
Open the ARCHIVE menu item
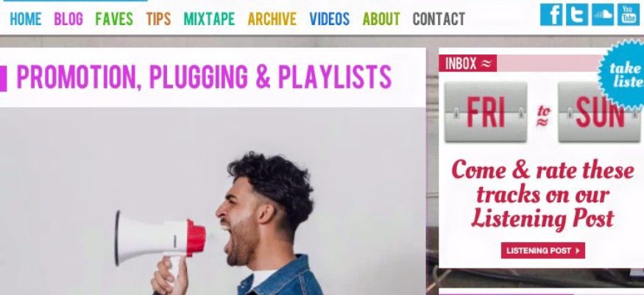(x=272, y=19)
